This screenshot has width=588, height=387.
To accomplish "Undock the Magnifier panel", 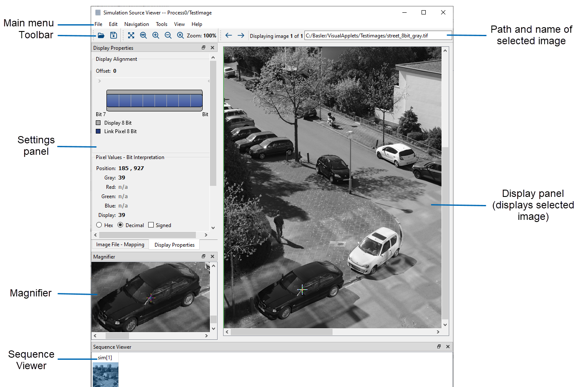I will pyautogui.click(x=204, y=256).
